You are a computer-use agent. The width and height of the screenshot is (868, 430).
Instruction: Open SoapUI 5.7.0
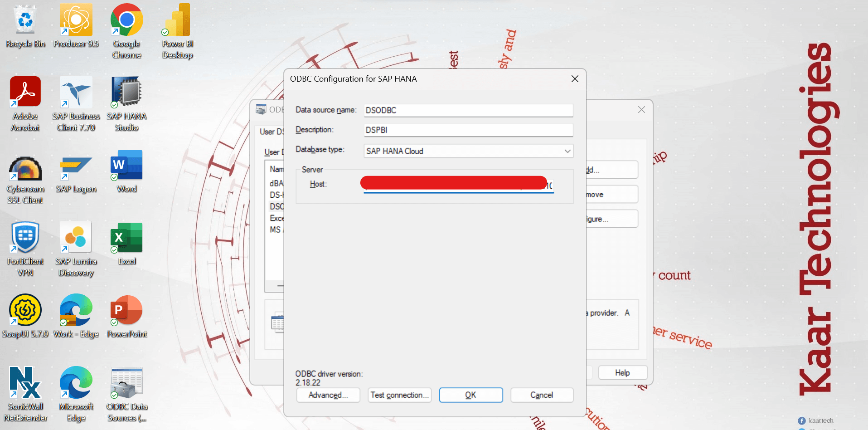(25, 311)
